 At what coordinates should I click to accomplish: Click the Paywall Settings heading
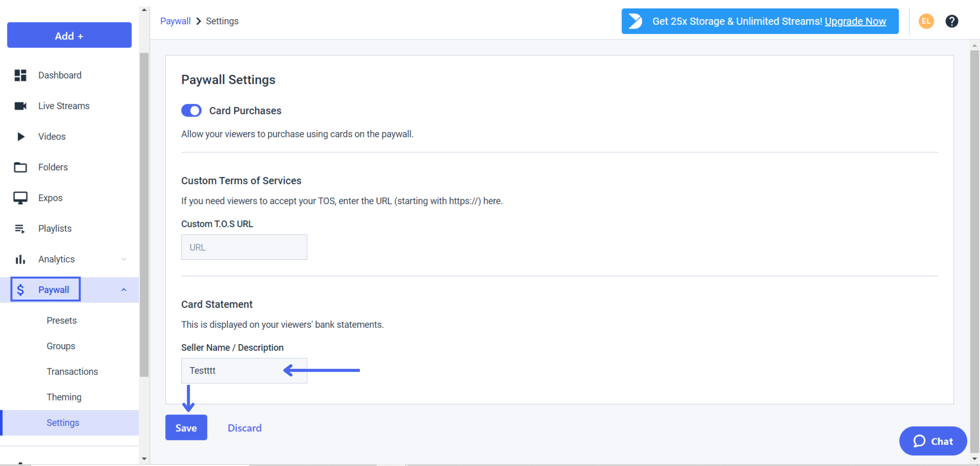[x=228, y=80]
